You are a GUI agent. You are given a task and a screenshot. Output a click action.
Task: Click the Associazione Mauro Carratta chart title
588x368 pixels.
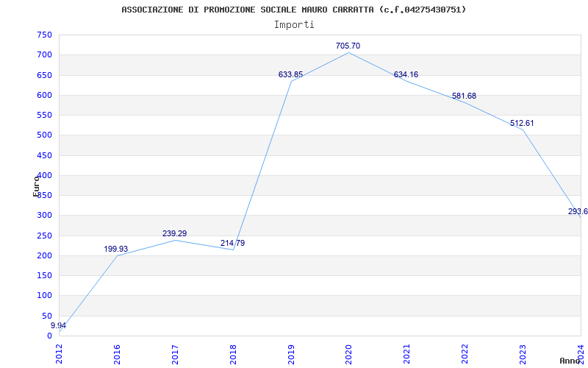294,10
